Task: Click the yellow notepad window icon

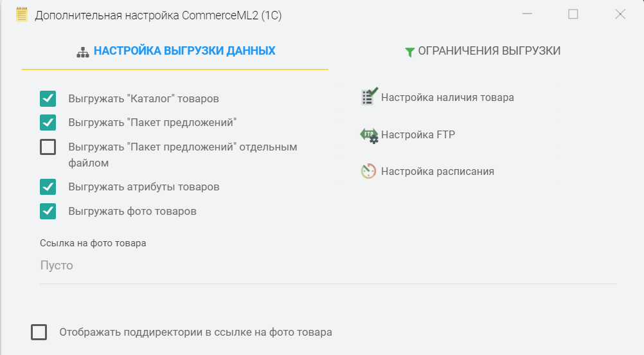Action: tap(22, 15)
